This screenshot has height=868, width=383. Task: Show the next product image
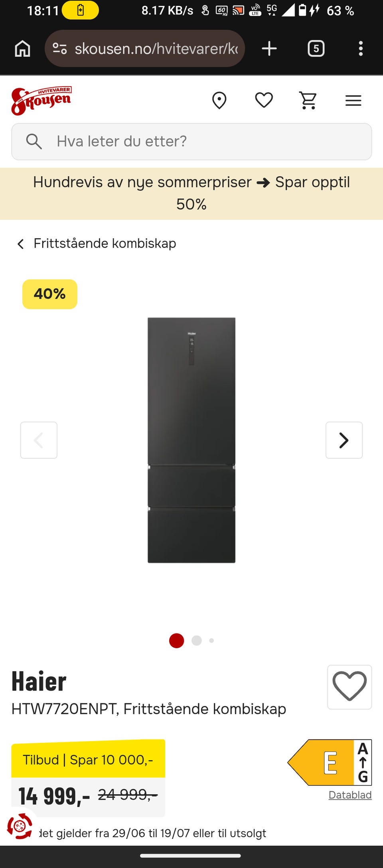tap(344, 440)
